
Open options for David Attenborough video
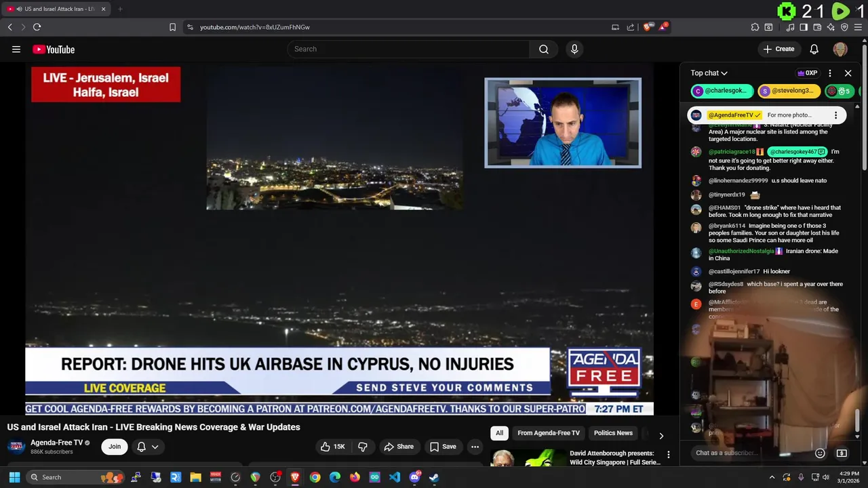pos(668,455)
